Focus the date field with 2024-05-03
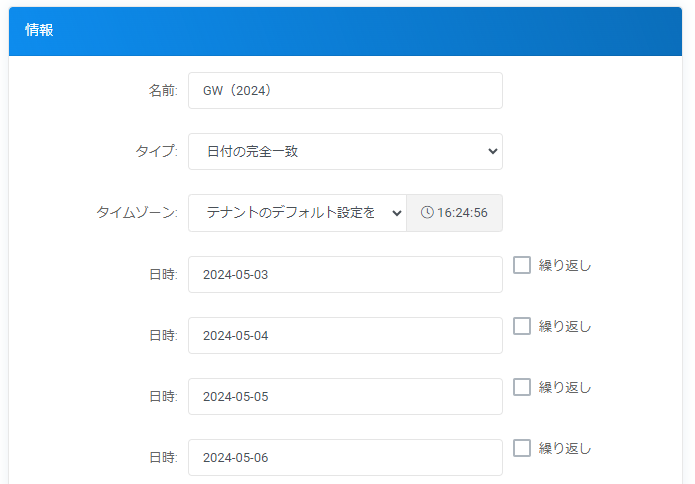 coord(345,275)
